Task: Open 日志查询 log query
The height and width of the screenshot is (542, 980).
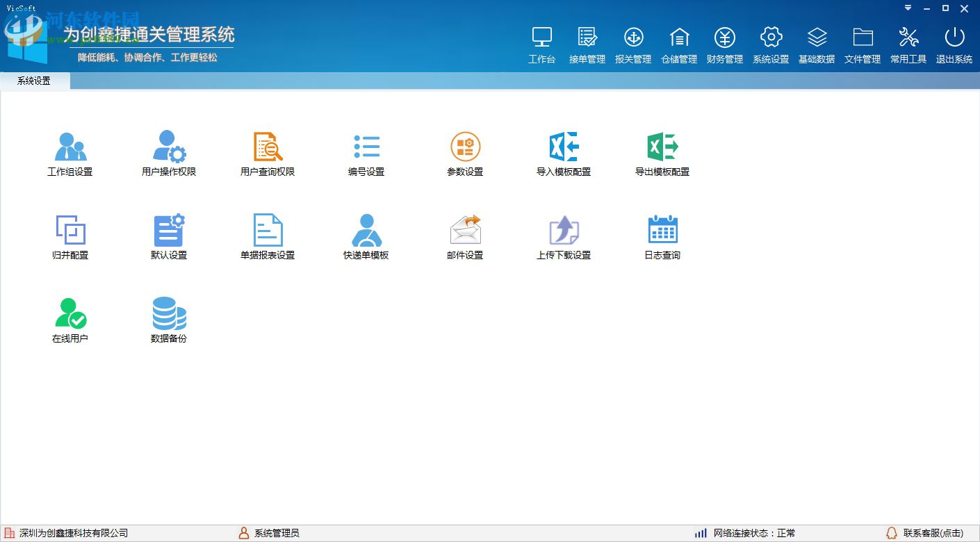Action: [x=662, y=238]
